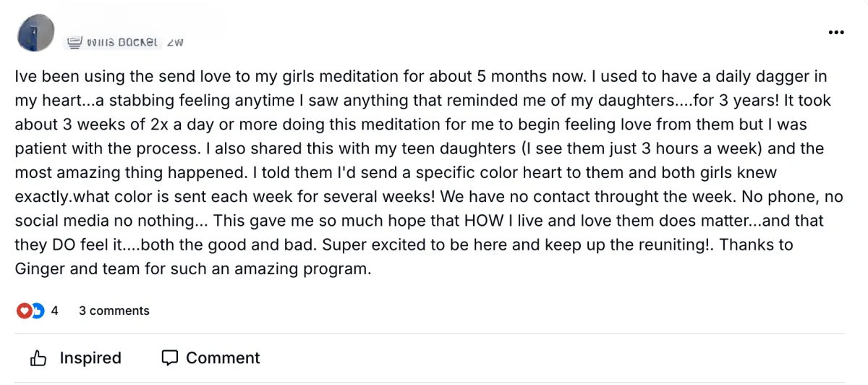
Task: View who reacted via the count 4
Action: point(54,311)
